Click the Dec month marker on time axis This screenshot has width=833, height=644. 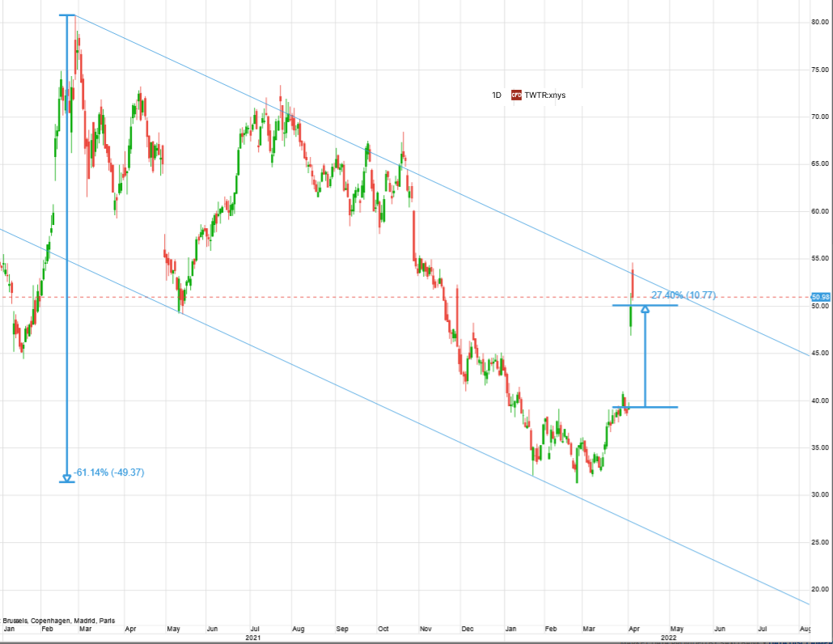pyautogui.click(x=467, y=628)
